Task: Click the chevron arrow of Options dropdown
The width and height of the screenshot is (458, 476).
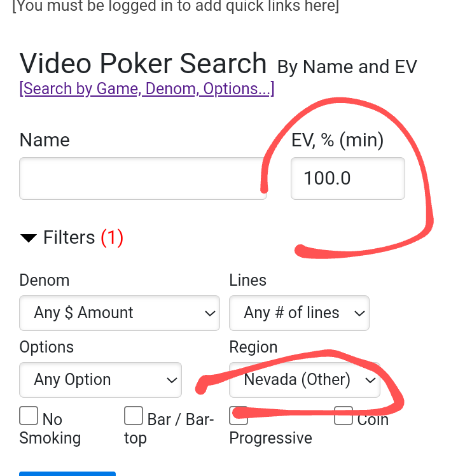Action: pos(171,380)
